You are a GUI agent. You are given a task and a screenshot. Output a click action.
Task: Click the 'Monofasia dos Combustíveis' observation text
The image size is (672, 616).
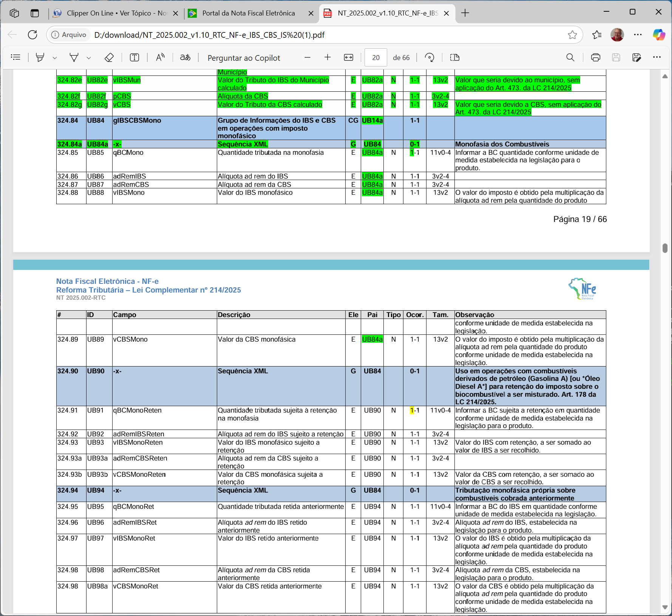[x=502, y=144]
